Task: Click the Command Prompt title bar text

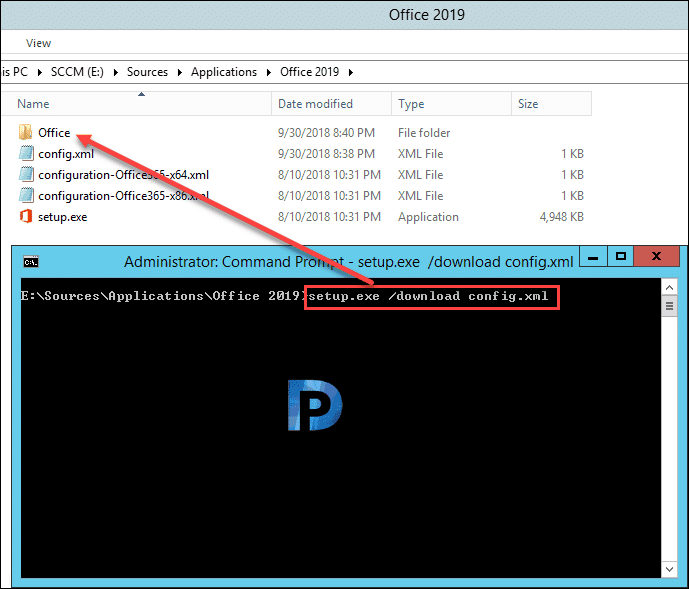Action: 348,262
